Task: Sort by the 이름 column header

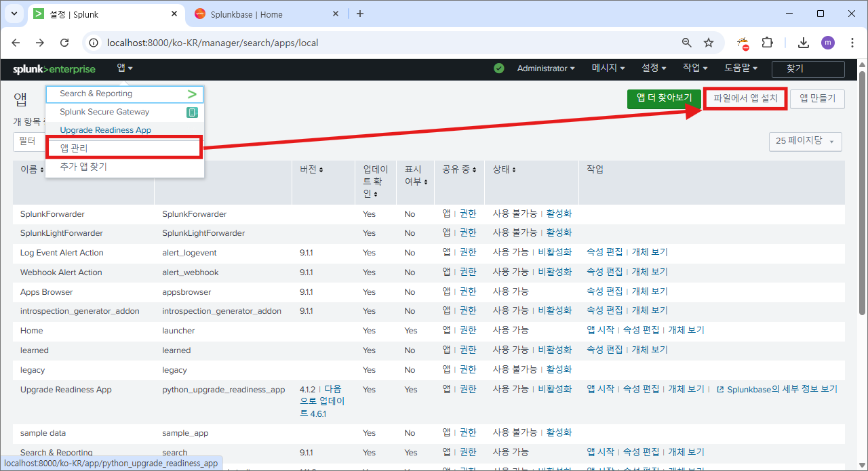Action: pos(32,169)
